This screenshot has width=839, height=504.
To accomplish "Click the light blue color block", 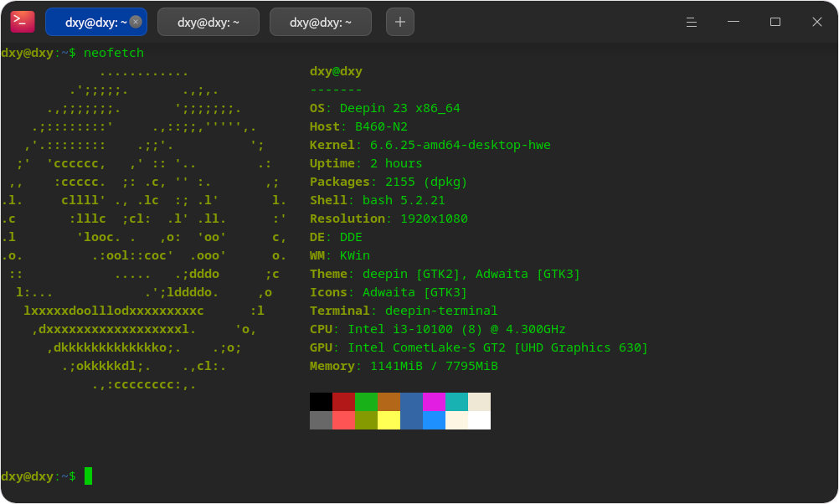I will [434, 420].
